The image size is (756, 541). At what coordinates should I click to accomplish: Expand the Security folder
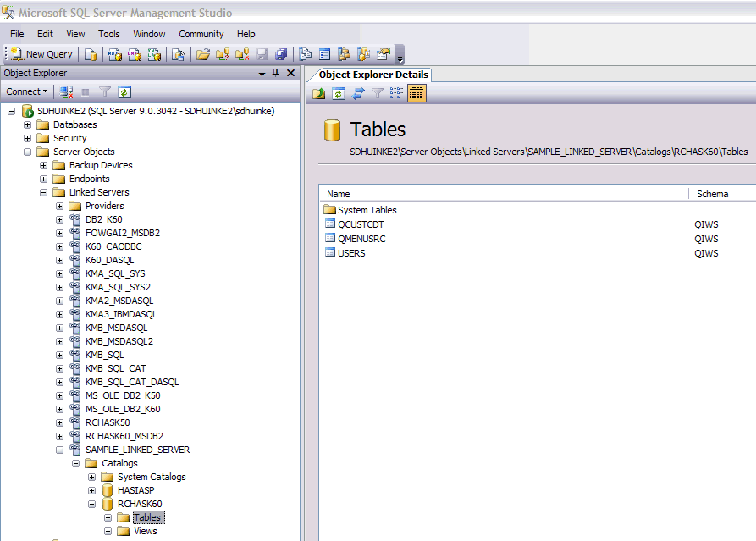click(27, 138)
